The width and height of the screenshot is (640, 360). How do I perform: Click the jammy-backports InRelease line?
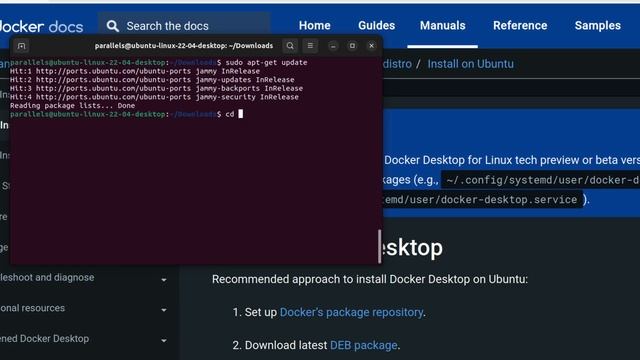[x=157, y=88]
